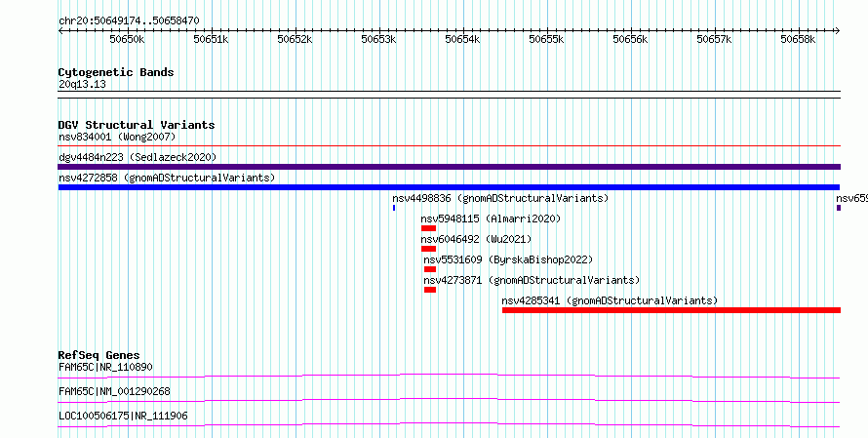Click the FAM65C|NM_001290268 gene label
This screenshot has height=438, width=868.
click(114, 391)
